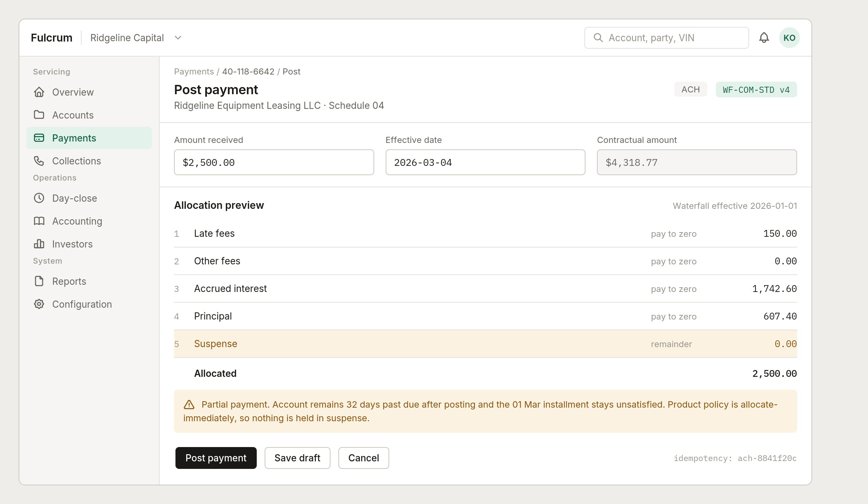Click the ACH payment method badge
Screen dimensions: 868x504
click(x=690, y=90)
